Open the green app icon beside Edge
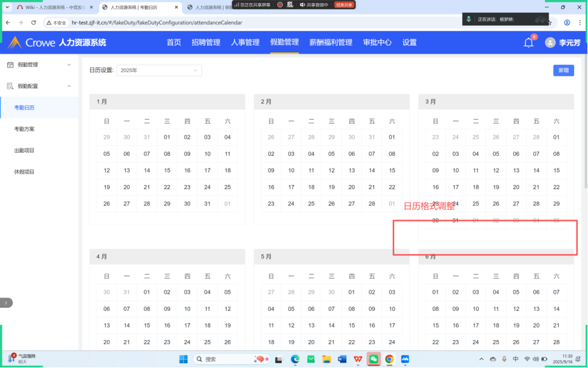The width and height of the screenshot is (588, 368). [311, 359]
